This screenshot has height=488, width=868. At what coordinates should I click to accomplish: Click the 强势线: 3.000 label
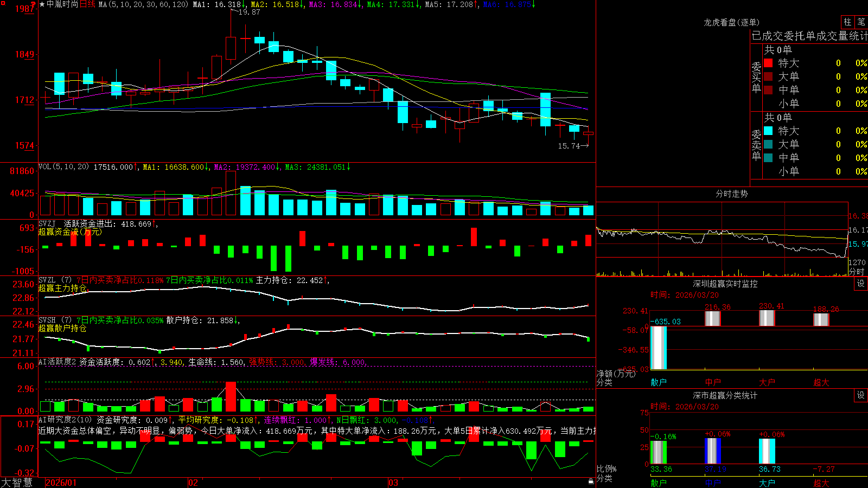click(x=277, y=362)
